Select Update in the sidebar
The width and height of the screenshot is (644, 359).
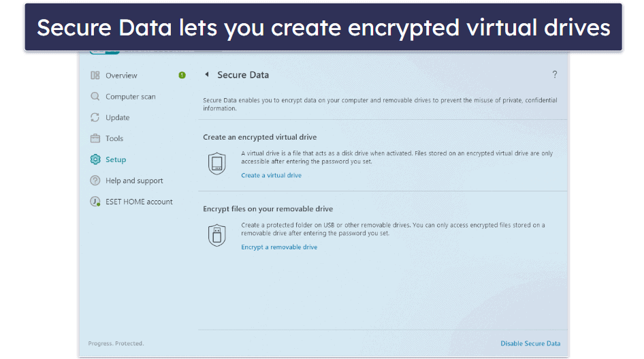(117, 118)
